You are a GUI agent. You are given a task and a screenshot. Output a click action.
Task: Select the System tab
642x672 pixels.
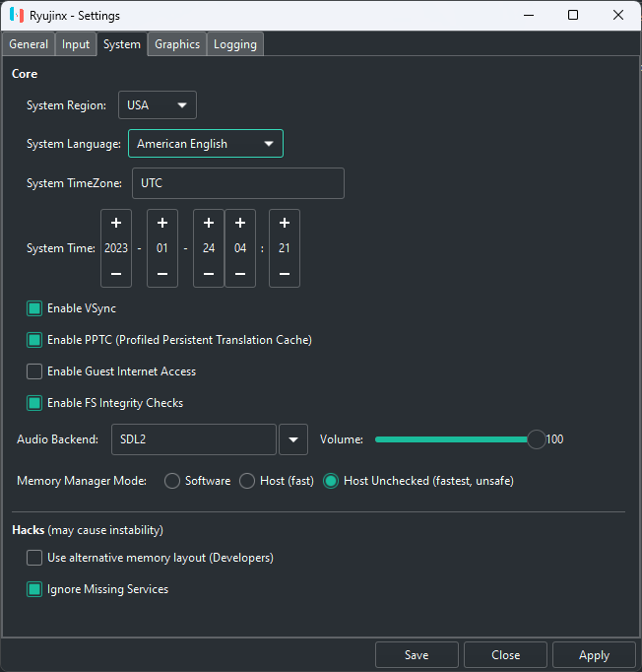tap(122, 44)
